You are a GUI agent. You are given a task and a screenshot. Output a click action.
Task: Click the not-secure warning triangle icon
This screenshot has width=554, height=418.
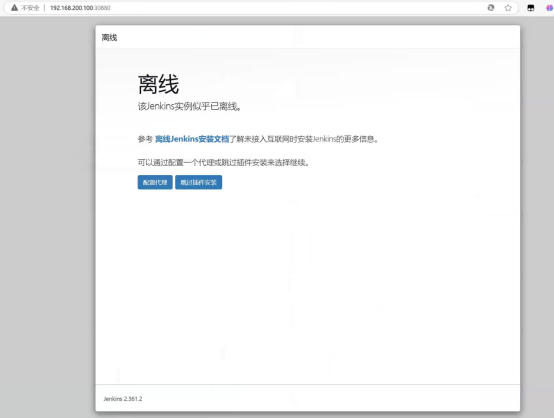click(14, 8)
